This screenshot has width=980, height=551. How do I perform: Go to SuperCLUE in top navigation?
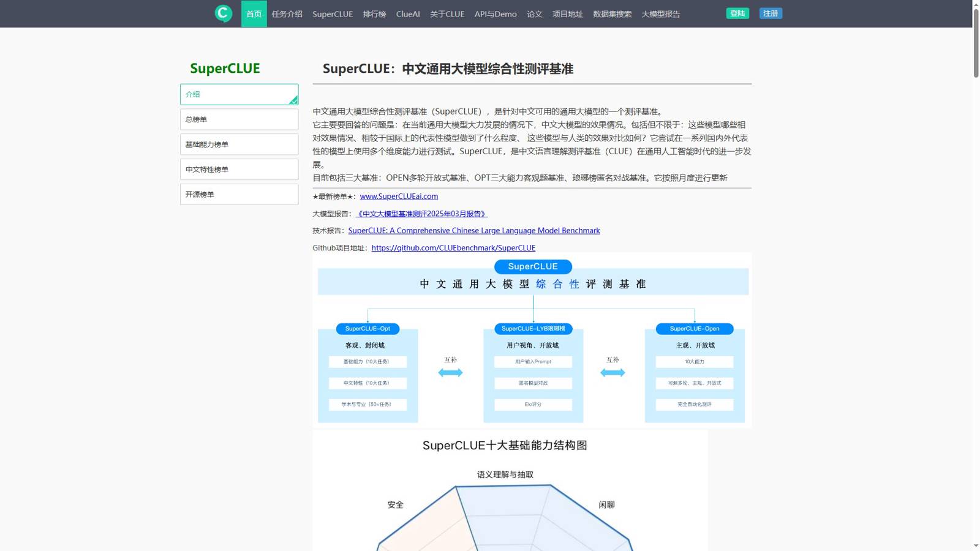333,13
